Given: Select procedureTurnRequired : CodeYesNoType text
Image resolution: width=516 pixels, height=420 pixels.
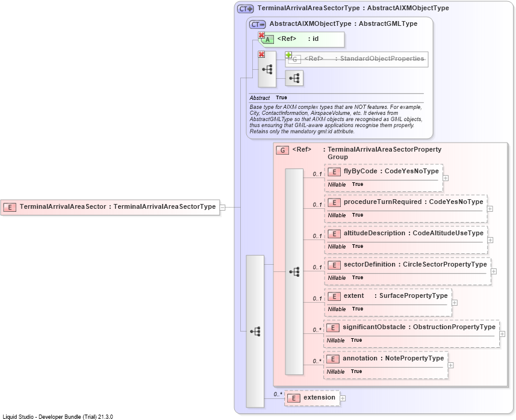Looking at the screenshot, I should (413, 202).
